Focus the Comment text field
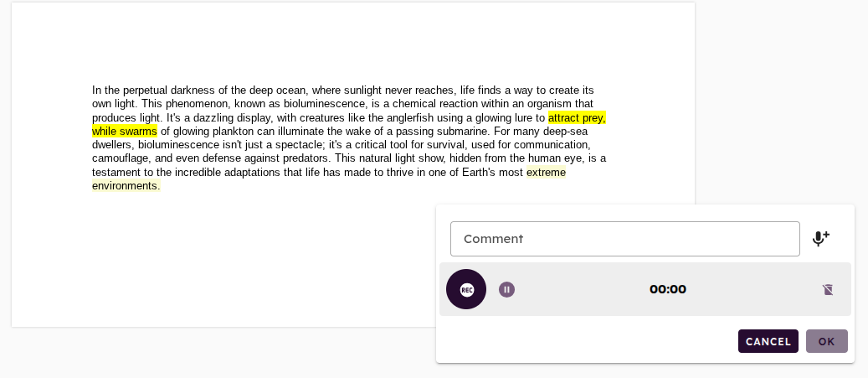The width and height of the screenshot is (868, 378). pyautogui.click(x=625, y=239)
